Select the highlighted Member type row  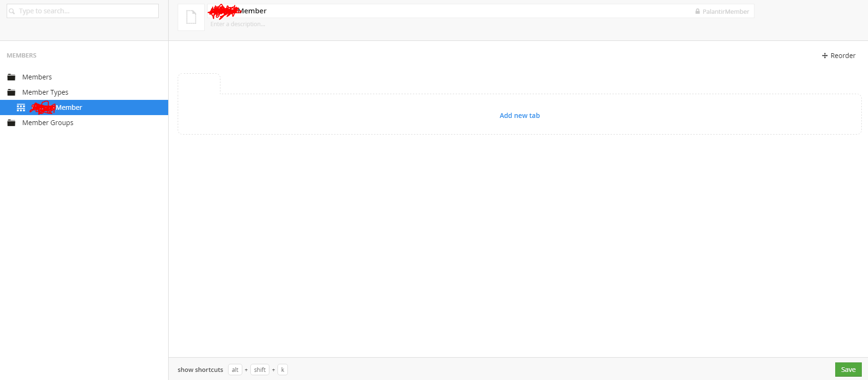[84, 107]
